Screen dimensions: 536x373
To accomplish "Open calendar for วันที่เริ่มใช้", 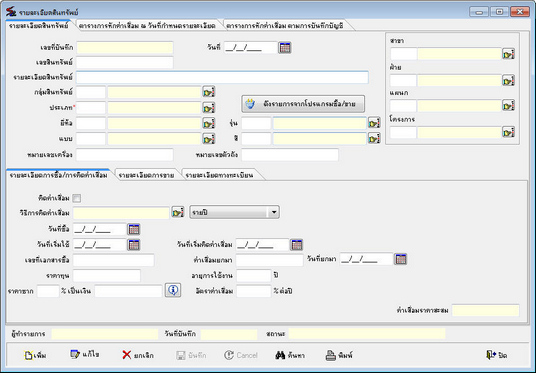I will tap(134, 244).
